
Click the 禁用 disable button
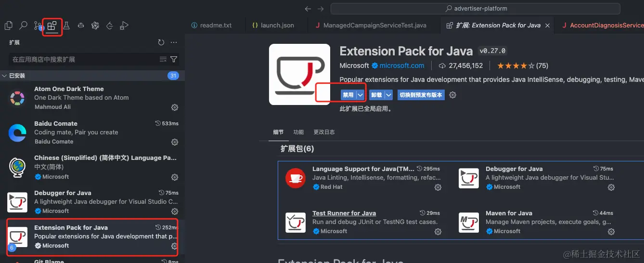348,95
